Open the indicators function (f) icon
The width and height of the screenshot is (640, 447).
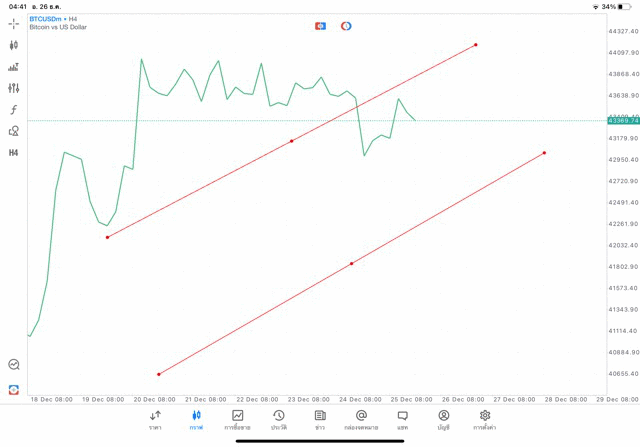pyautogui.click(x=14, y=110)
